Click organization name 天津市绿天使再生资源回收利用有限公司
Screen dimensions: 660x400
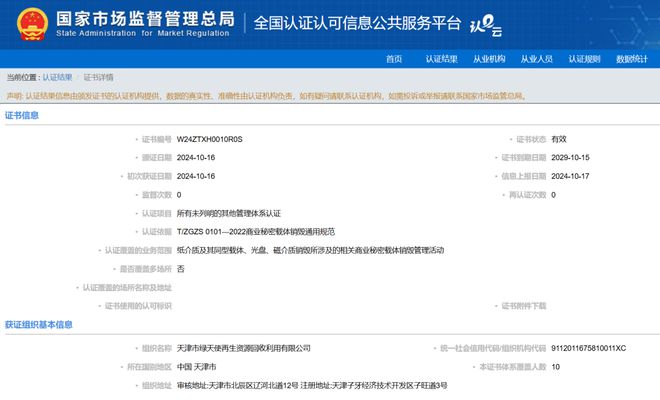click(244, 348)
